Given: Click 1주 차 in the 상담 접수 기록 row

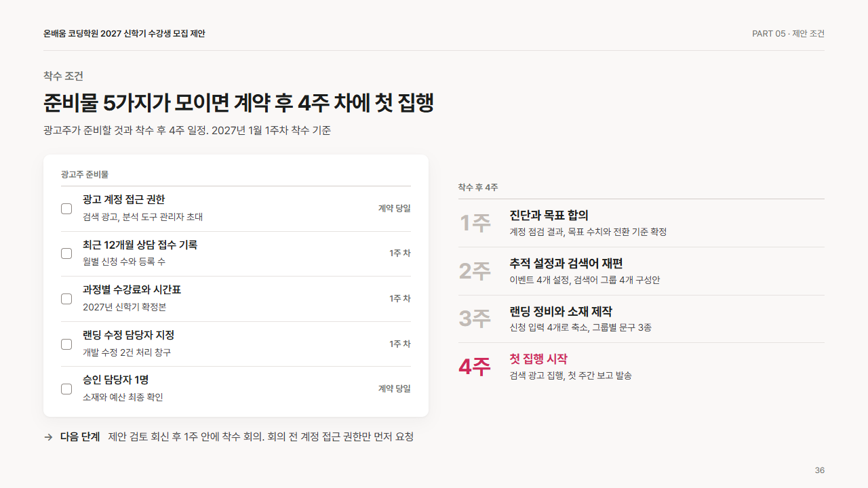Looking at the screenshot, I should pos(400,253).
